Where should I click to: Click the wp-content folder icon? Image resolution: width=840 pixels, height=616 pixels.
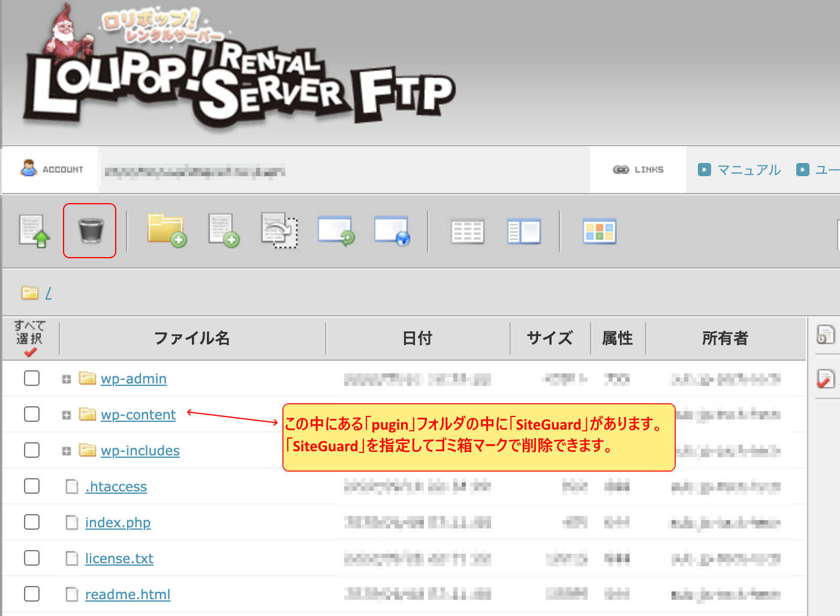(x=88, y=414)
